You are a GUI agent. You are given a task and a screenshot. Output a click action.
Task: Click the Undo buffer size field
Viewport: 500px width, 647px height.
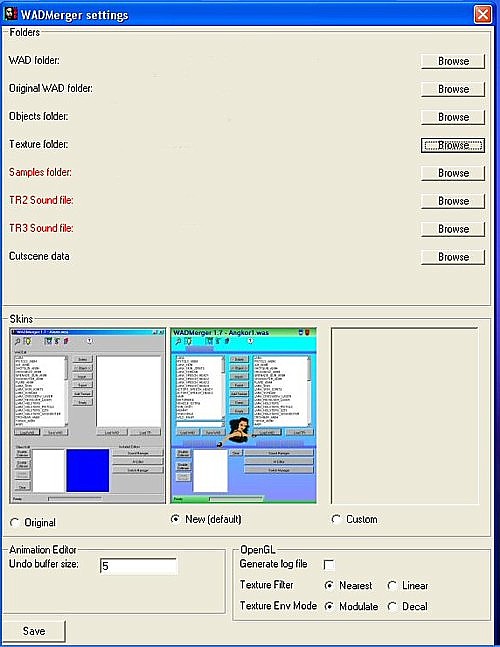coord(138,566)
